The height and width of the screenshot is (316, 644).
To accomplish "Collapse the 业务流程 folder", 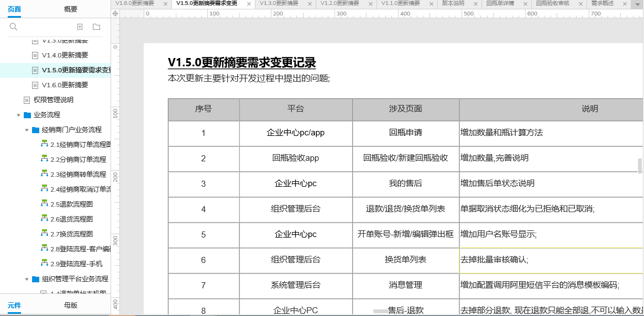I will (18, 115).
